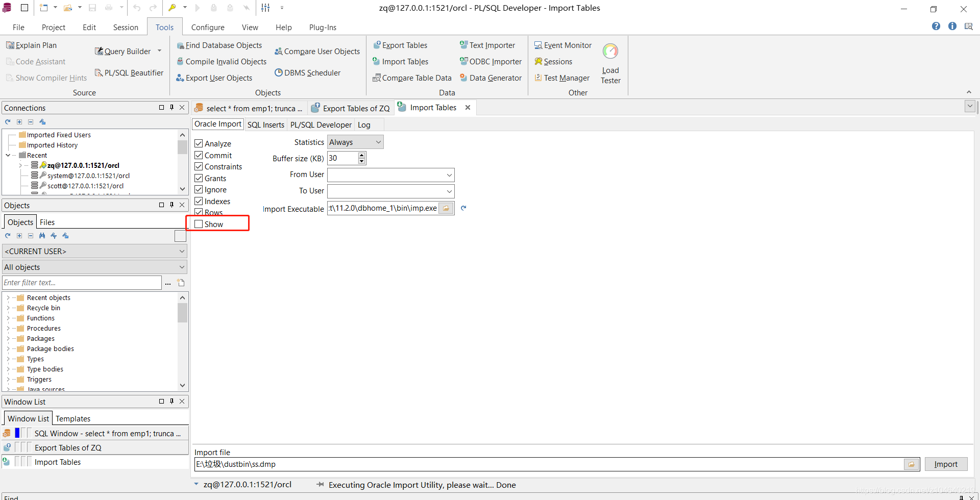Screen dimensions: 980x500
Task: Open the Session menu
Action: 126,28
